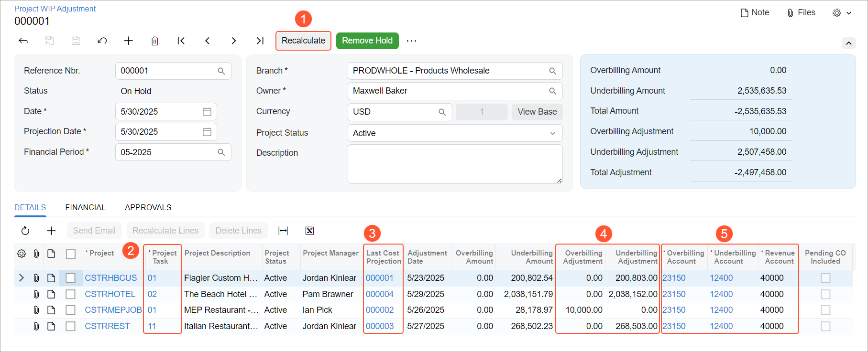Collapse the summary header panel
The image size is (868, 352).
click(848, 43)
